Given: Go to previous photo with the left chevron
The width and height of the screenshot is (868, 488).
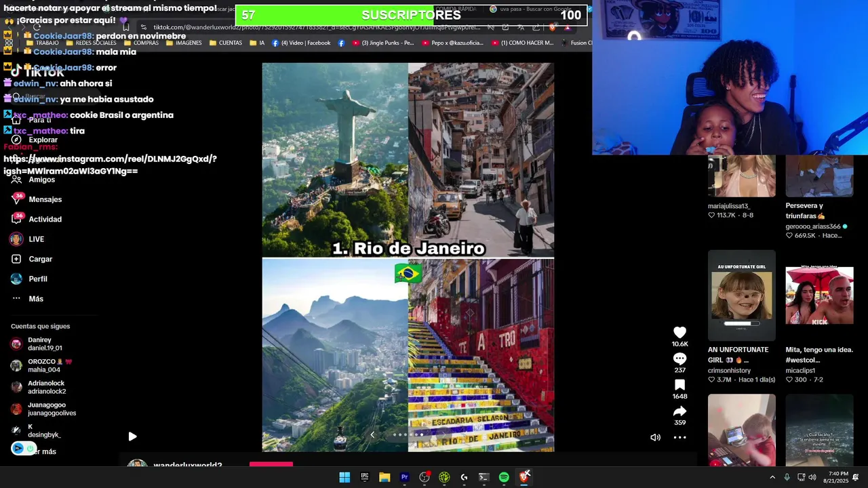Looking at the screenshot, I should tap(372, 434).
